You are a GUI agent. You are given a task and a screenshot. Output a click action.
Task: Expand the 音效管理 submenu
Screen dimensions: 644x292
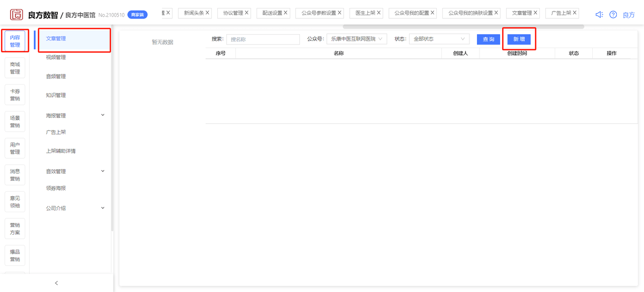click(x=103, y=171)
